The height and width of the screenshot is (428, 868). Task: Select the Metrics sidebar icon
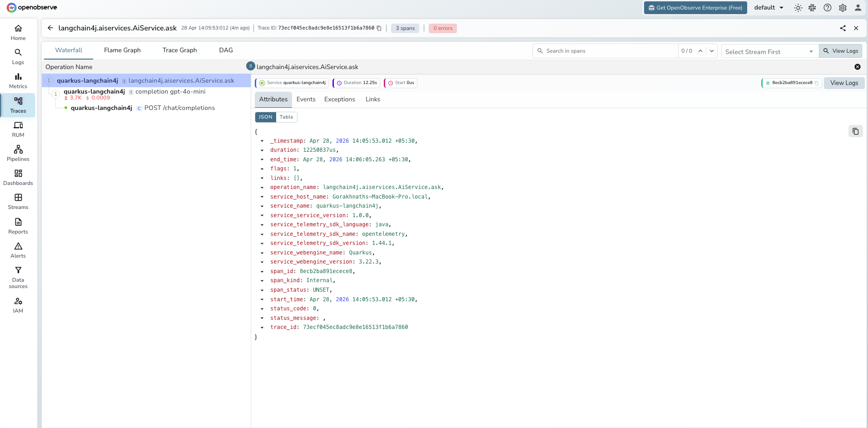coord(18,81)
